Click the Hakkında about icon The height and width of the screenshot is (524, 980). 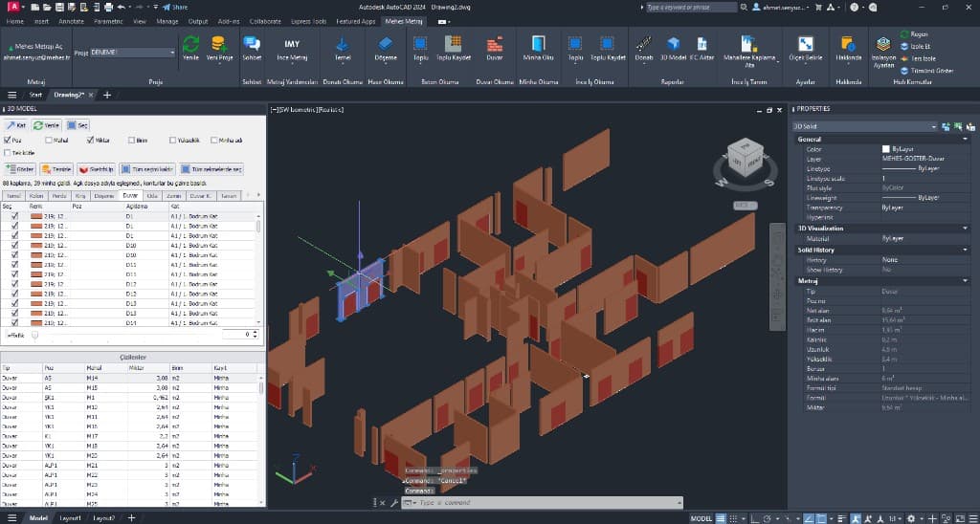848,44
